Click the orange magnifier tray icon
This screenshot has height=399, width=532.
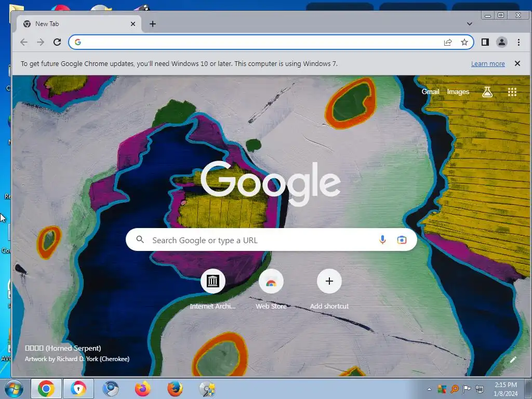tap(454, 389)
